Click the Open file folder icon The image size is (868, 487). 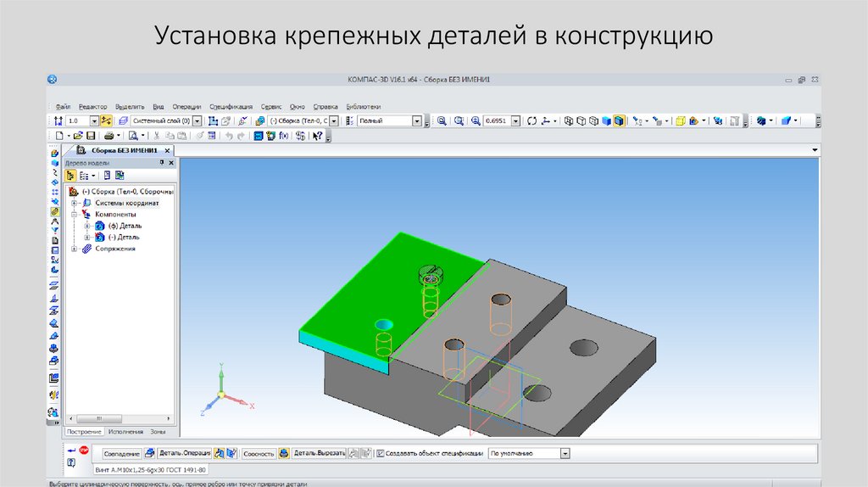tap(78, 136)
